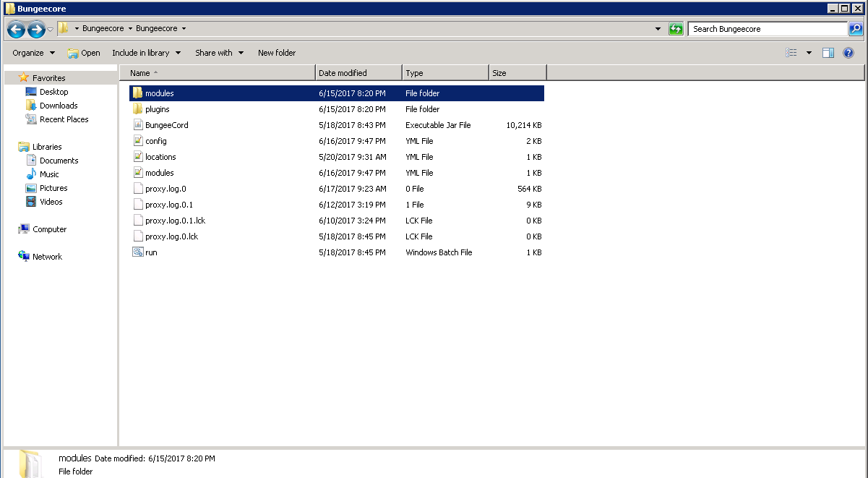Click the Open toolbar button
The width and height of the screenshot is (868, 478).
84,53
